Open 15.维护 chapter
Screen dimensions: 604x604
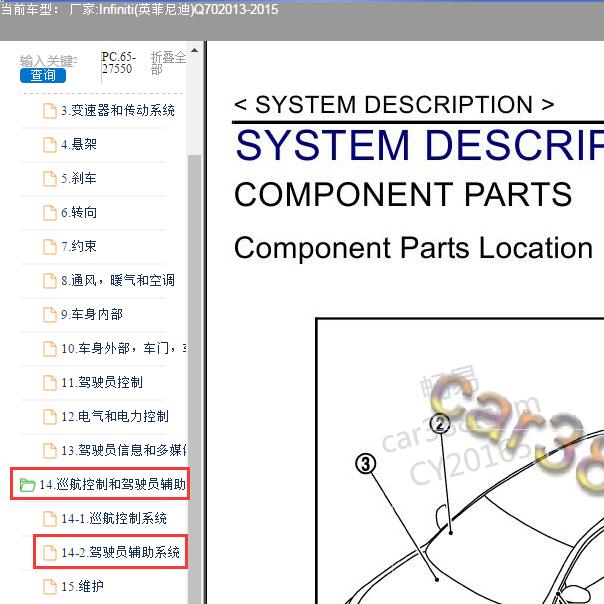coord(82,586)
